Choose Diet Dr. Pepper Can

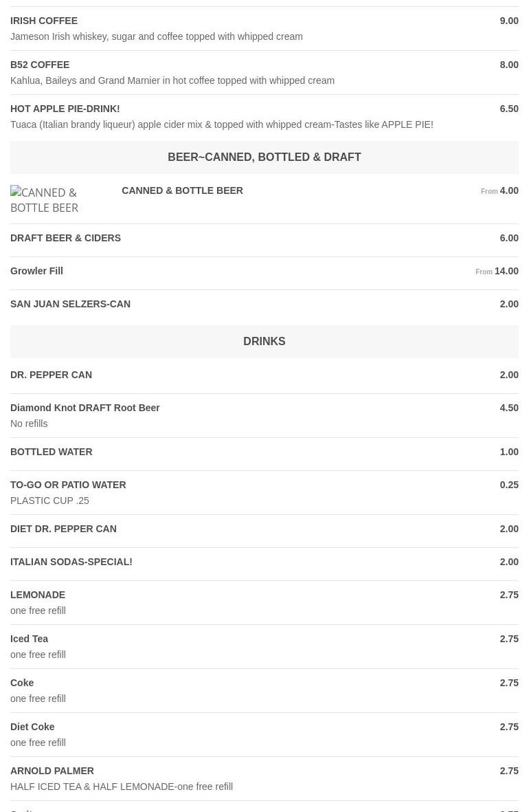coord(63,529)
